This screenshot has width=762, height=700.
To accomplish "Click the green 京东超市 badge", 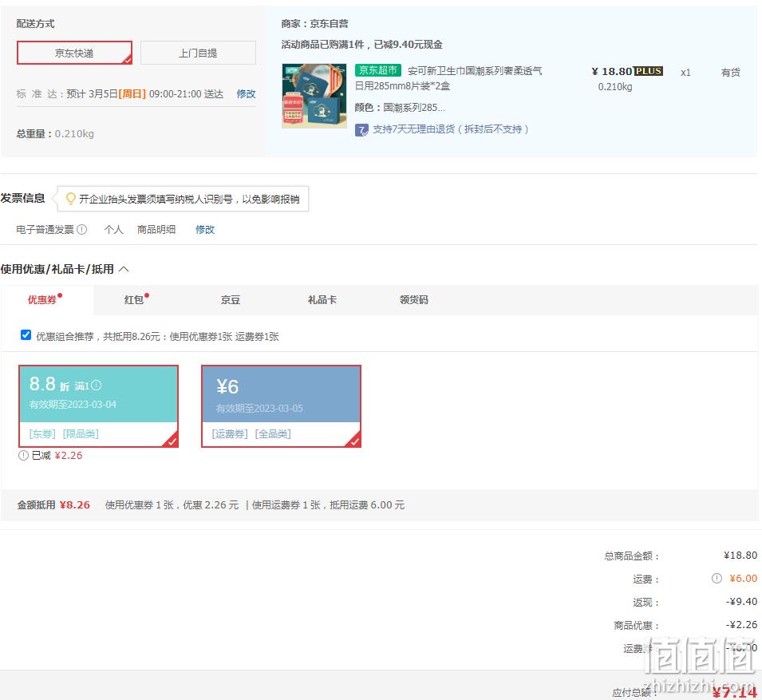I will click(378, 70).
